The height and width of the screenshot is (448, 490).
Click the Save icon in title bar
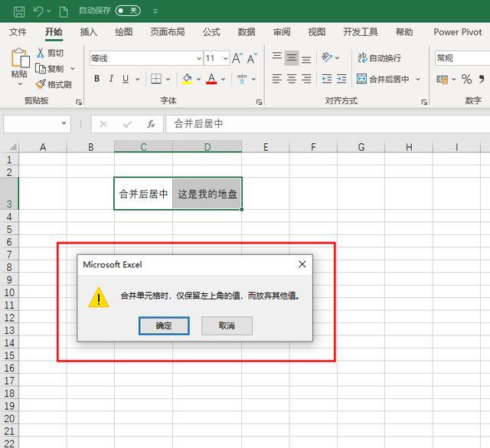(x=19, y=11)
